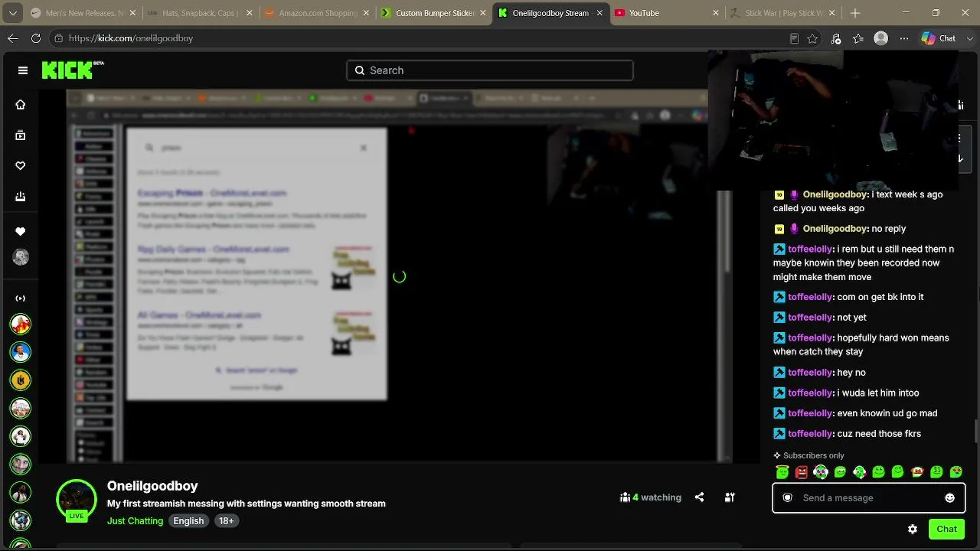Click the browser address bar URL
Viewport: 980px width, 551px height.
click(131, 38)
